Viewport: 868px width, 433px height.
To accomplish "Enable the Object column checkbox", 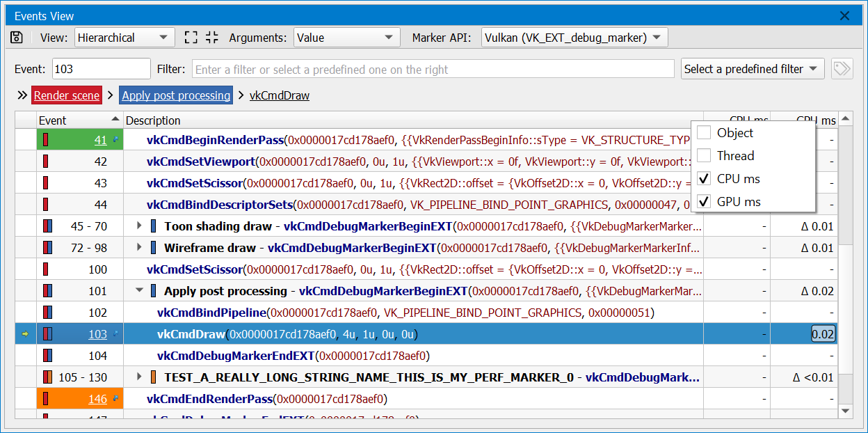I will [704, 133].
